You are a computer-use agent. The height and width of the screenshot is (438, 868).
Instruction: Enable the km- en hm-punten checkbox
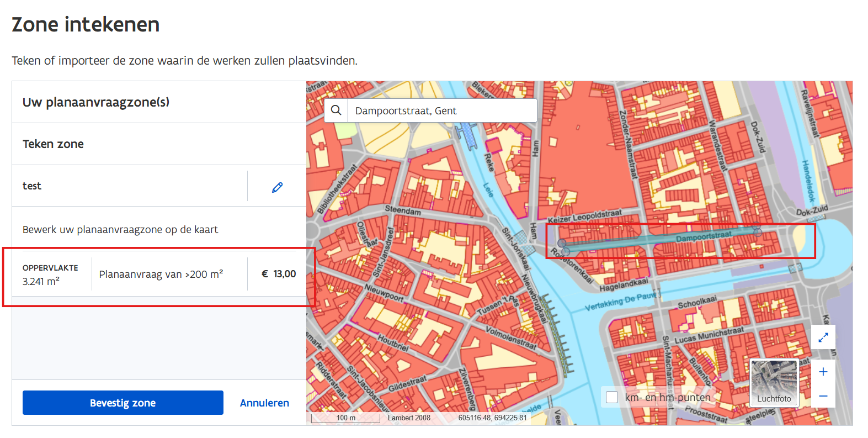point(612,397)
